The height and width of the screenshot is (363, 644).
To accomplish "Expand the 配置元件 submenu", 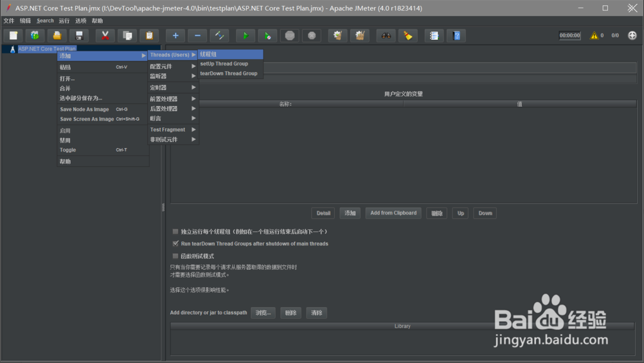I will tap(173, 66).
